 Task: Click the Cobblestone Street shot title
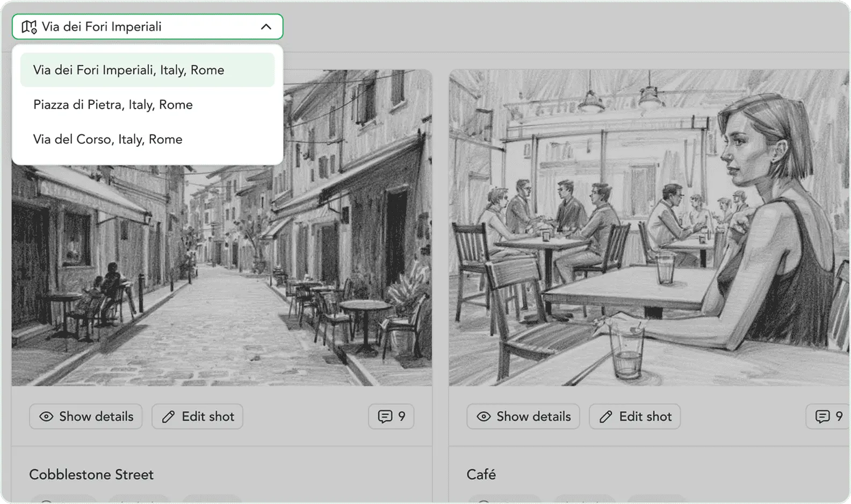coord(91,474)
